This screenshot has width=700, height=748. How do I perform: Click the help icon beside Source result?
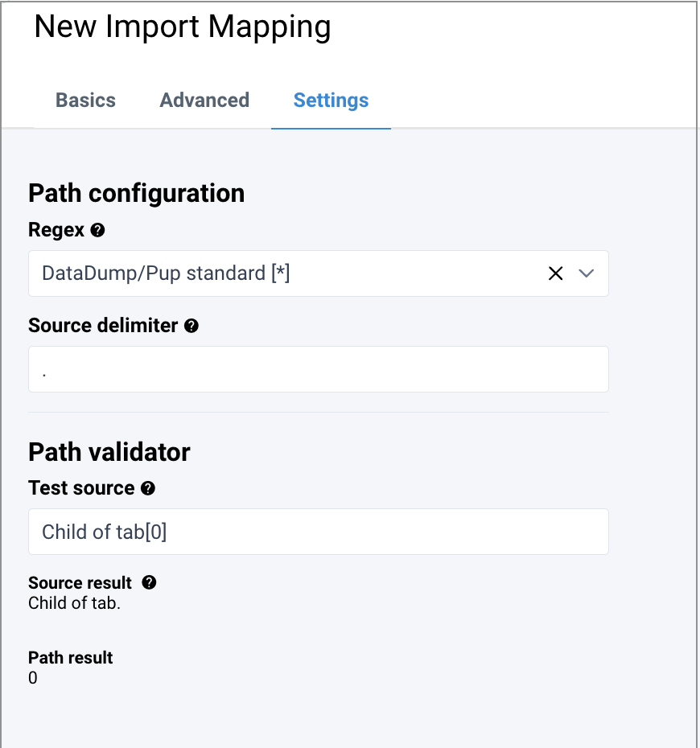click(149, 583)
